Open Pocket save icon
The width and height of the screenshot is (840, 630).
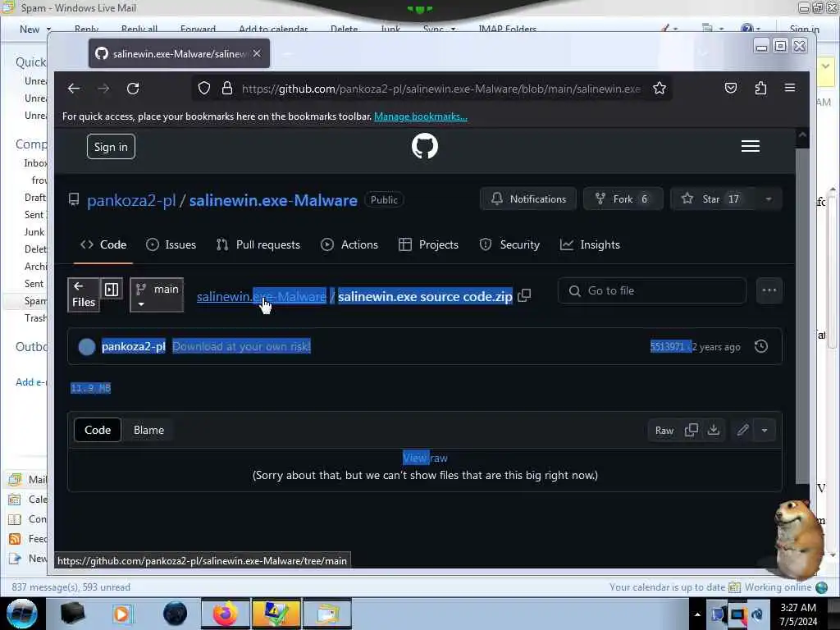pyautogui.click(x=731, y=88)
